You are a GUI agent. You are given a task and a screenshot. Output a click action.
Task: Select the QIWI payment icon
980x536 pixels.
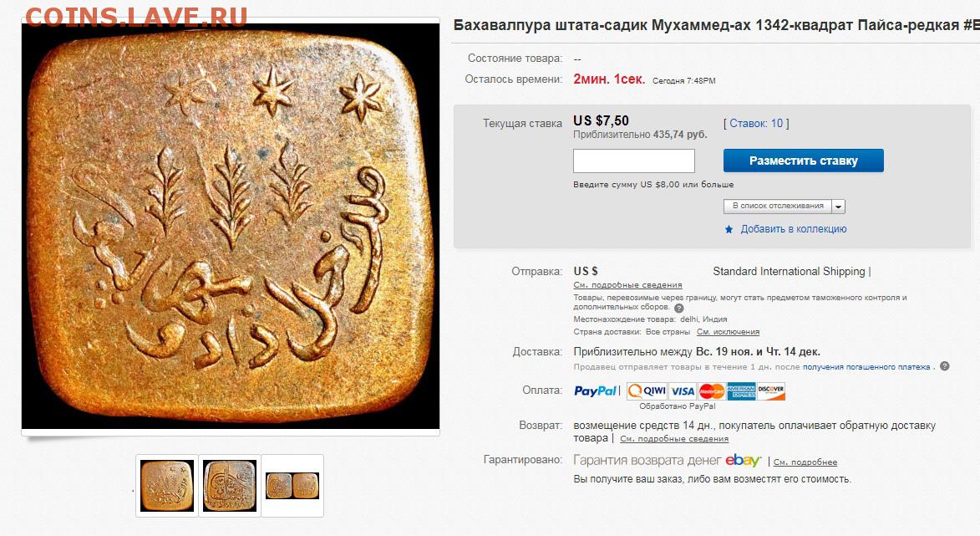tap(647, 391)
